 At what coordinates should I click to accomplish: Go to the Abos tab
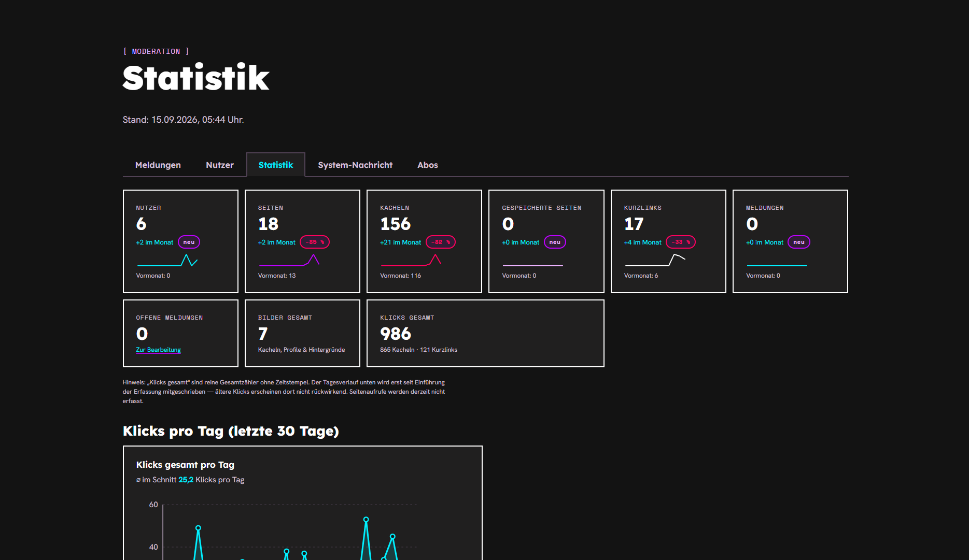tap(428, 165)
